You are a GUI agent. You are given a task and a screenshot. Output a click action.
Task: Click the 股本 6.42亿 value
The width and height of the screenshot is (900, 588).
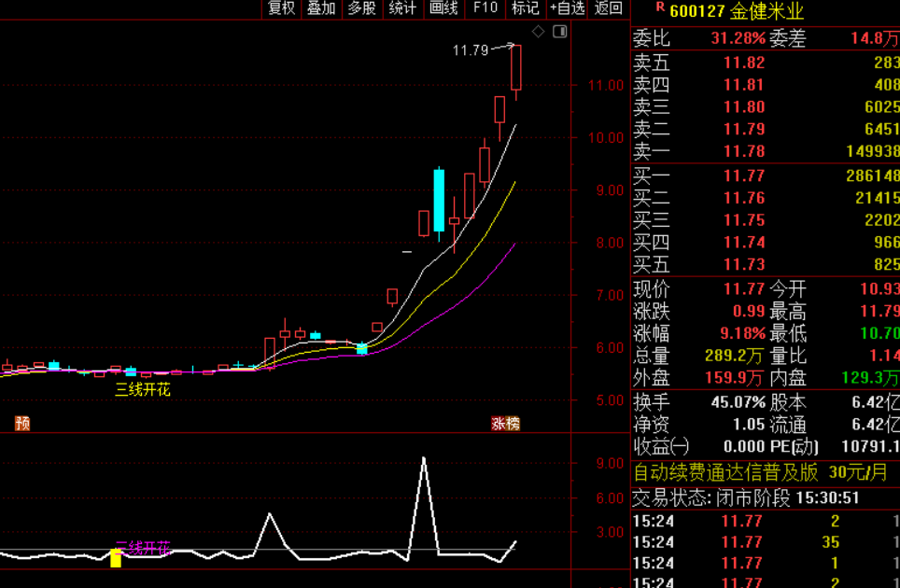[876, 402]
